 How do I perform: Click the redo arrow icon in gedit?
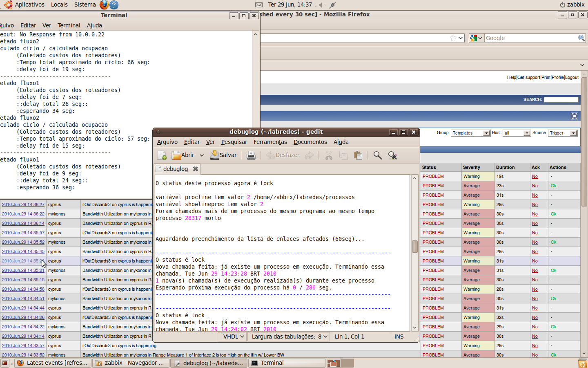coord(310,155)
